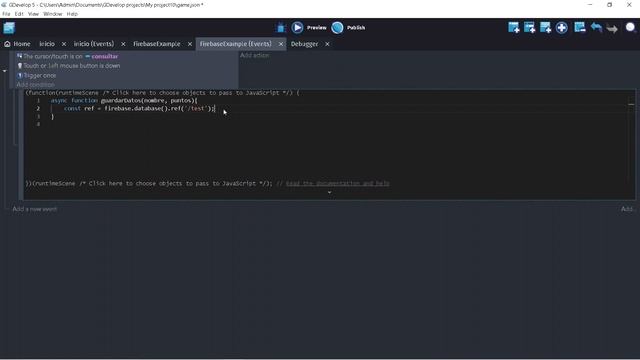Click the bottom runtimeScene objects comment
This screenshot has width=640, height=360.
coord(173,183)
